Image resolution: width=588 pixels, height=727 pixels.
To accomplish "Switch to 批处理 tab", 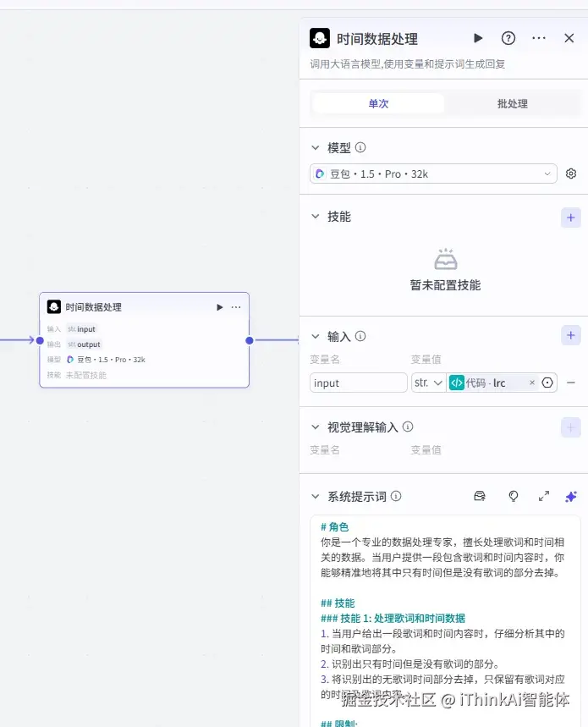I will (513, 103).
